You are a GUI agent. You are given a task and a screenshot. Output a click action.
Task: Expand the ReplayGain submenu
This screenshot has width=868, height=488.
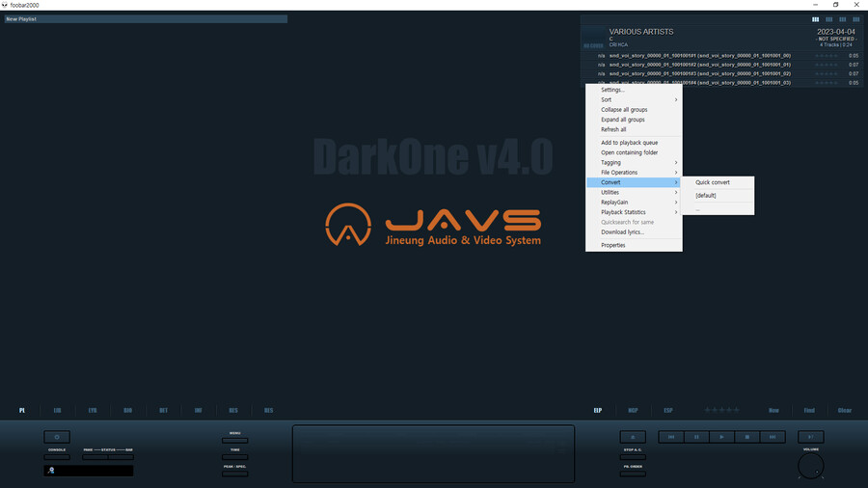click(634, 203)
